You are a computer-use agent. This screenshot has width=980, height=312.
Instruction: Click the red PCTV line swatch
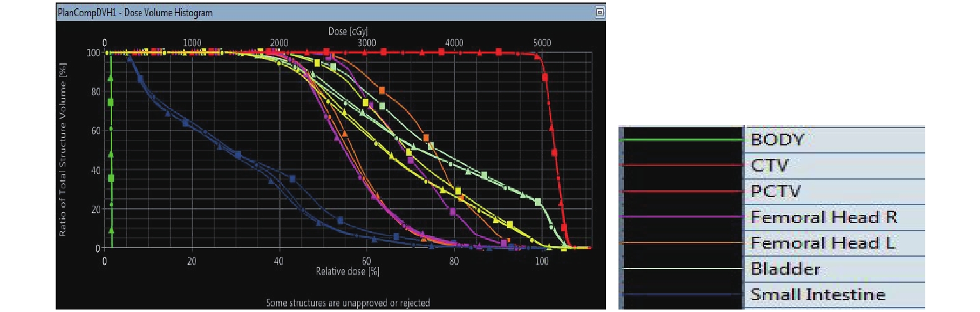point(682,191)
